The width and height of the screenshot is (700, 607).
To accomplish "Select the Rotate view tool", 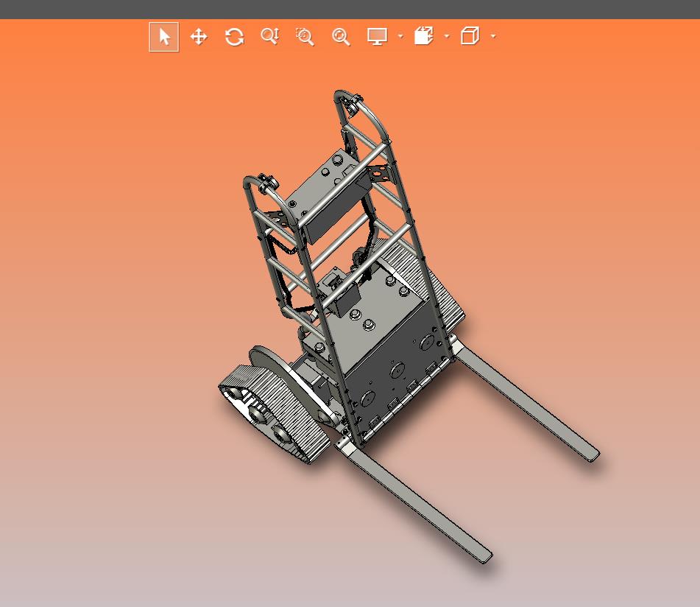I will pyautogui.click(x=234, y=37).
